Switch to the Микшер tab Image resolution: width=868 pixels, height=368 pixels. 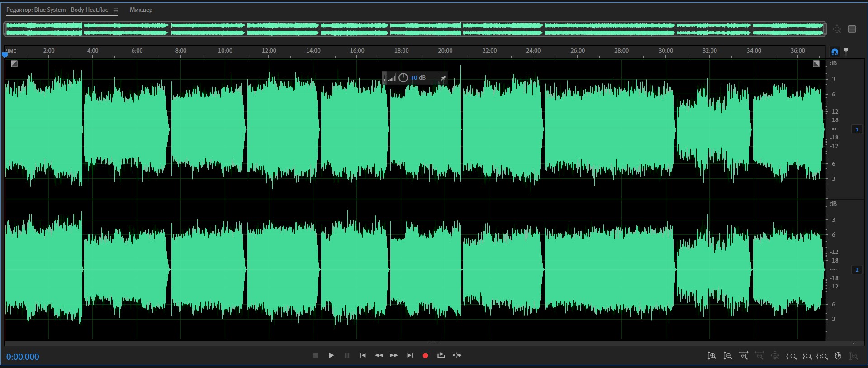tap(141, 10)
